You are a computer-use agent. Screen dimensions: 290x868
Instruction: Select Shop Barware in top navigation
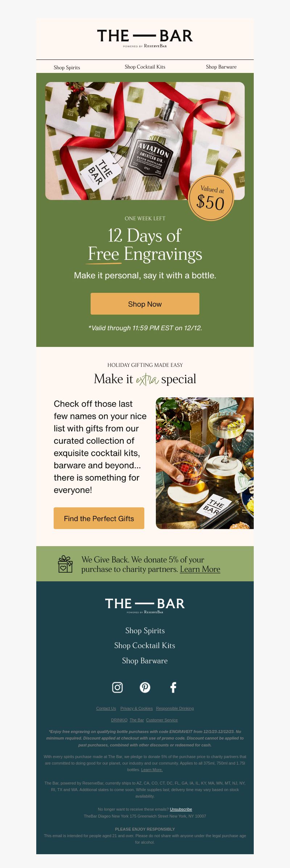(x=221, y=67)
